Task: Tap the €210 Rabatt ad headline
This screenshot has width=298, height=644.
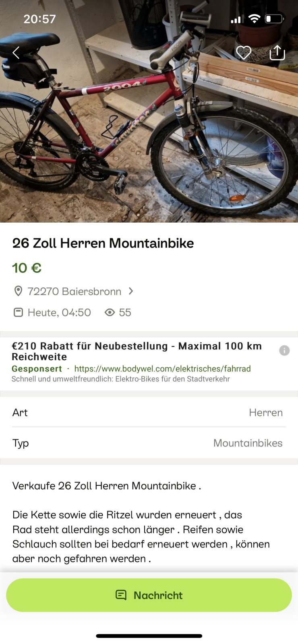Action: pos(137,351)
